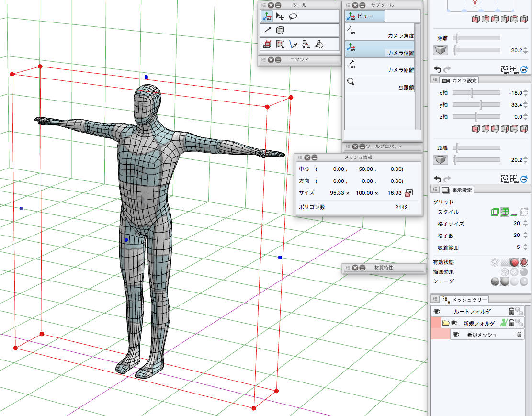Image resolution: width=532 pixels, height=416 pixels.
Task: Open the メッシュ情報 panel menu handle
Action: 299,157
